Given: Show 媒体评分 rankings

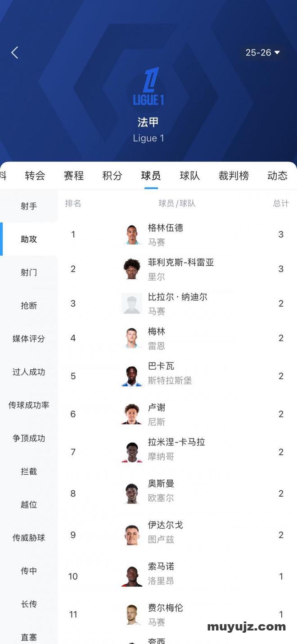Looking at the screenshot, I should 29,339.
